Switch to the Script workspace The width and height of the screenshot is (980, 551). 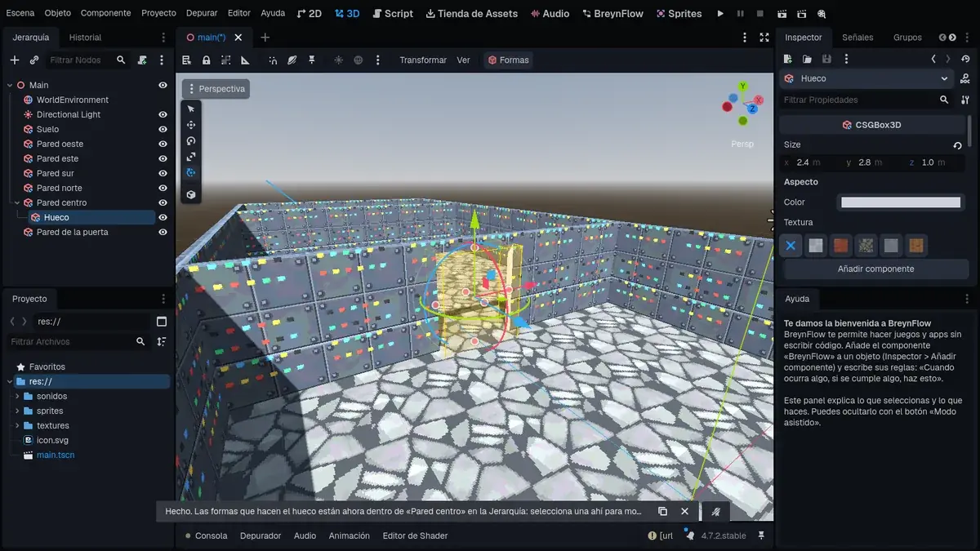393,13
